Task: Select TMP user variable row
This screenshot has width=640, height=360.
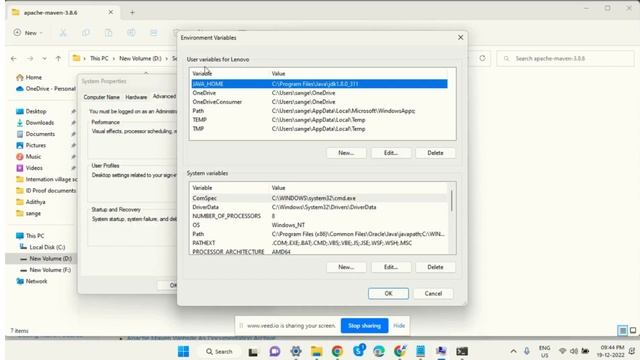Action: pyautogui.click(x=319, y=129)
